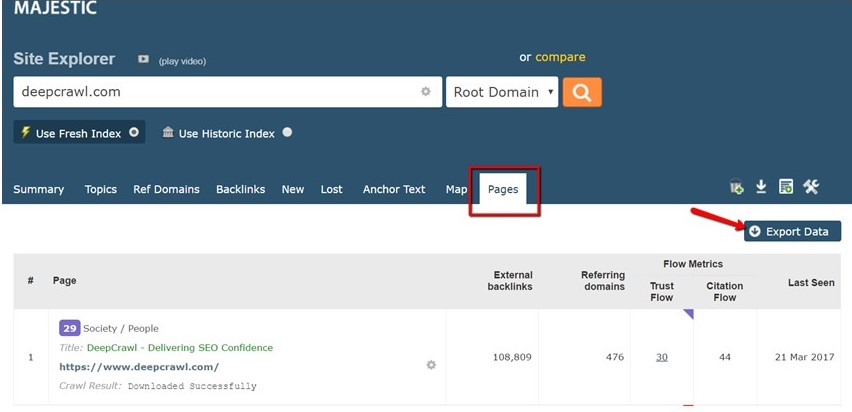Click the Citation Flow column header
Screen dimensions: 852x412
[x=725, y=291]
